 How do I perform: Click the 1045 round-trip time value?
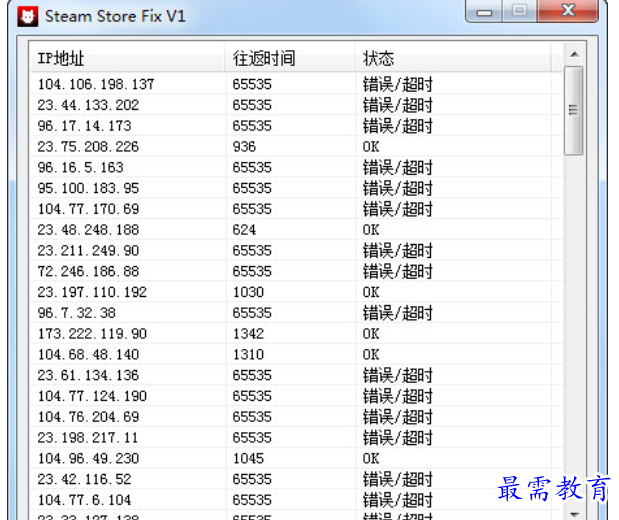click(248, 458)
